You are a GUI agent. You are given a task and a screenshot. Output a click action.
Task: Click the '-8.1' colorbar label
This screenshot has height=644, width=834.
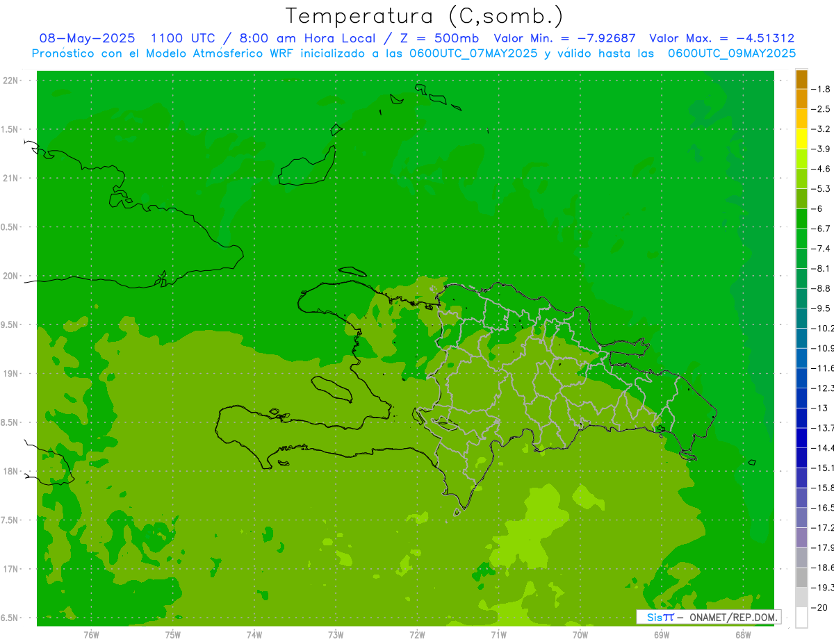pos(821,268)
